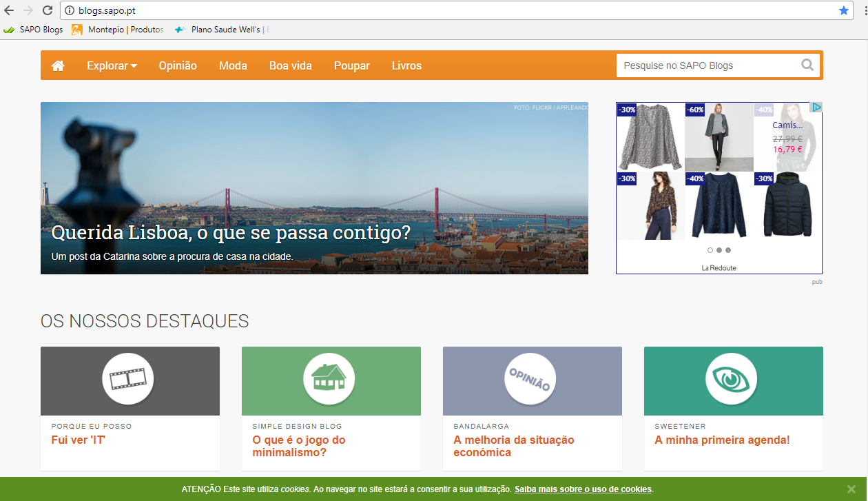This screenshot has height=501, width=868.
Task: Open the 'Fui ver IT' post link
Action: click(78, 440)
